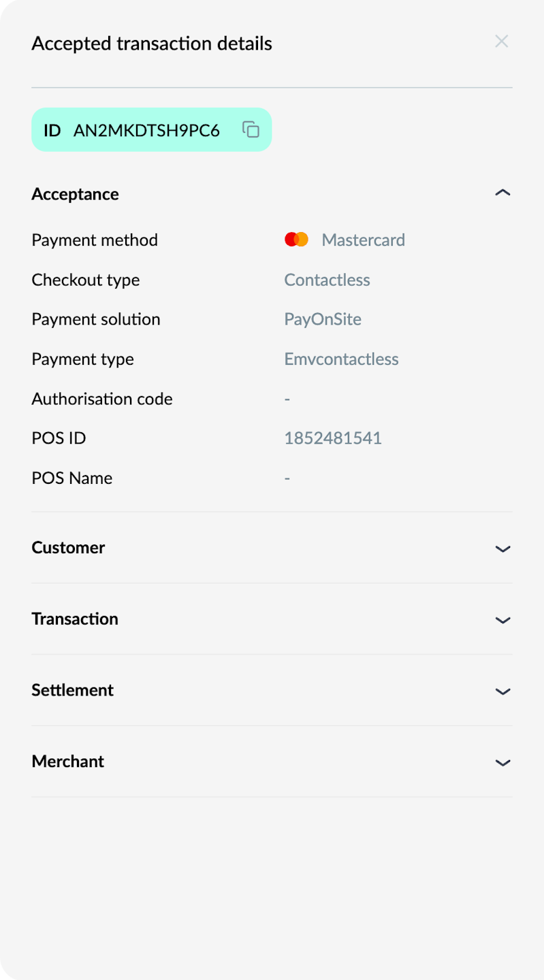Expand the Customer section chevron
This screenshot has height=980, width=544.
(x=502, y=549)
